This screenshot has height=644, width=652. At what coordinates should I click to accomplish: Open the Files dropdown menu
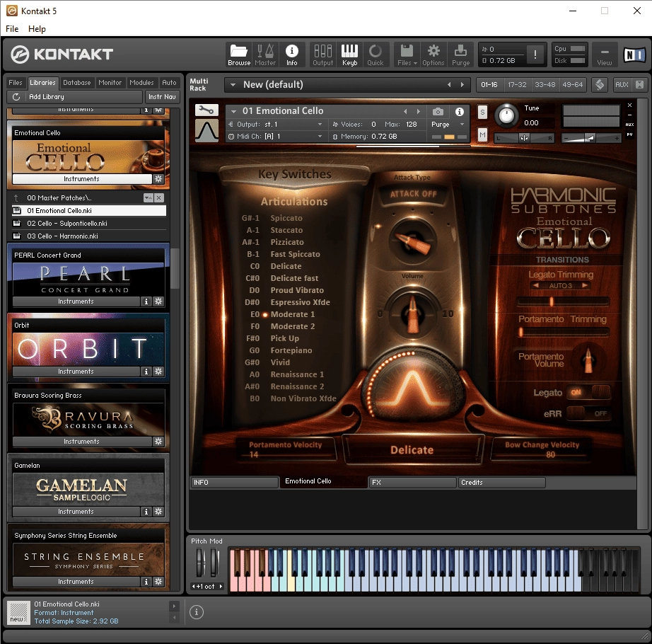click(407, 55)
